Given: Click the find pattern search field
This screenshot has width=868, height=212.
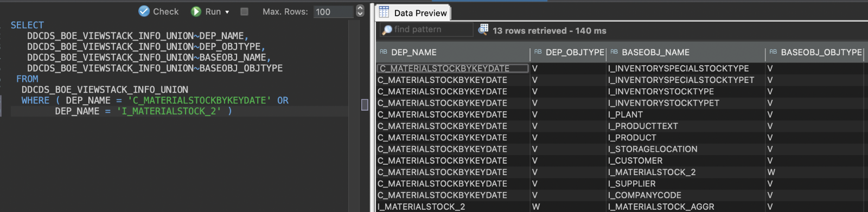Looking at the screenshot, I should click(x=426, y=29).
